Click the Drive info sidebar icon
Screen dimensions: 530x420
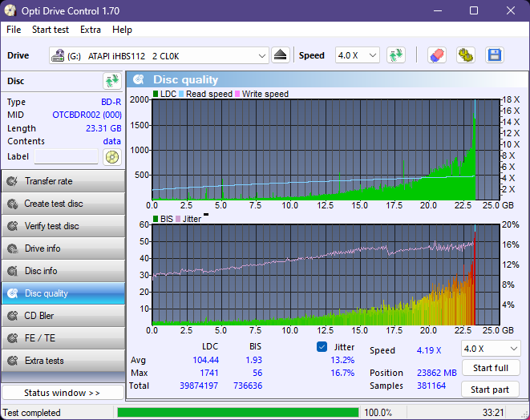click(13, 248)
